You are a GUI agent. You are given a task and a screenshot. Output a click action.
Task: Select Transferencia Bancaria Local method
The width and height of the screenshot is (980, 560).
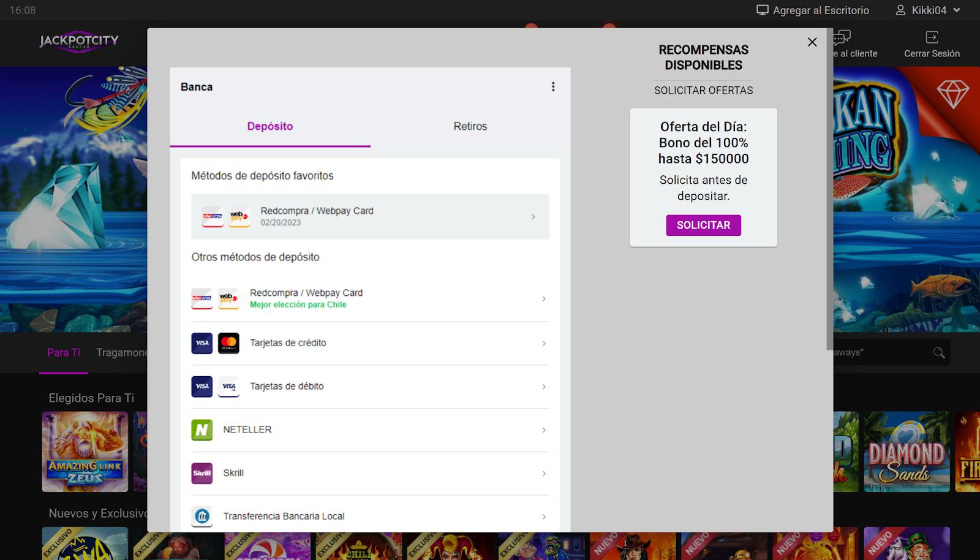point(370,516)
